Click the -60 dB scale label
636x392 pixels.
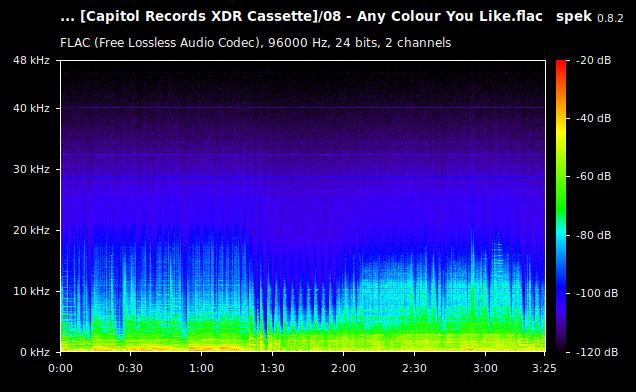[x=593, y=177]
